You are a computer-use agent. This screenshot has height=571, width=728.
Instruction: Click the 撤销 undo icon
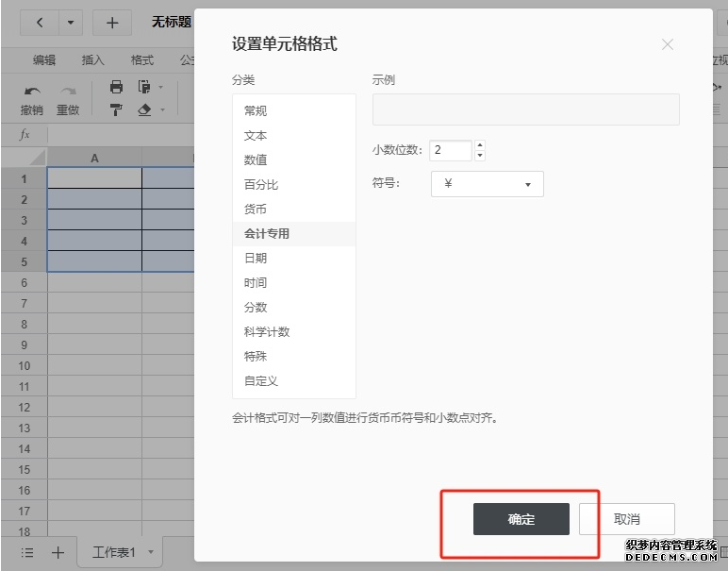(x=32, y=91)
